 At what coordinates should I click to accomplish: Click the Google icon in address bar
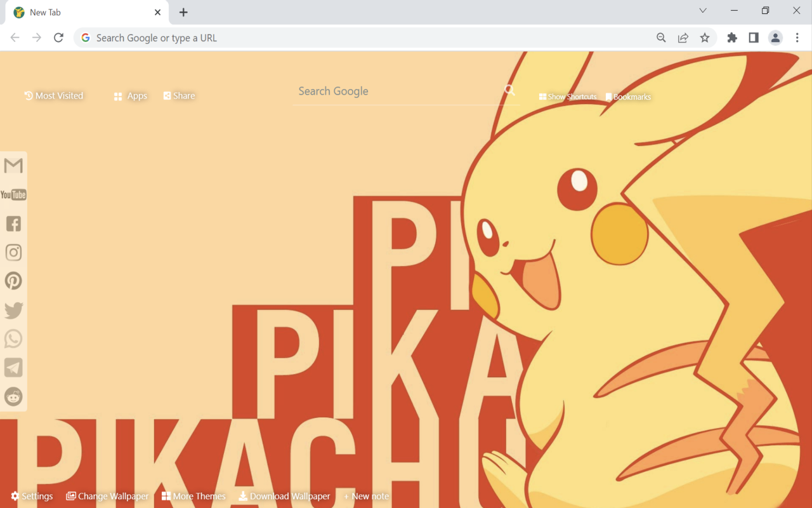pos(86,37)
